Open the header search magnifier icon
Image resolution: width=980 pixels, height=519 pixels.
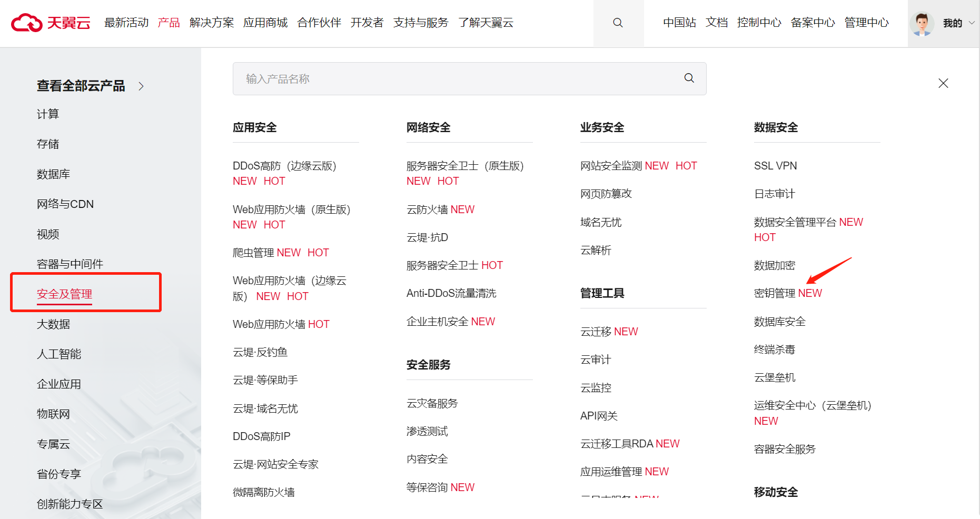point(618,23)
